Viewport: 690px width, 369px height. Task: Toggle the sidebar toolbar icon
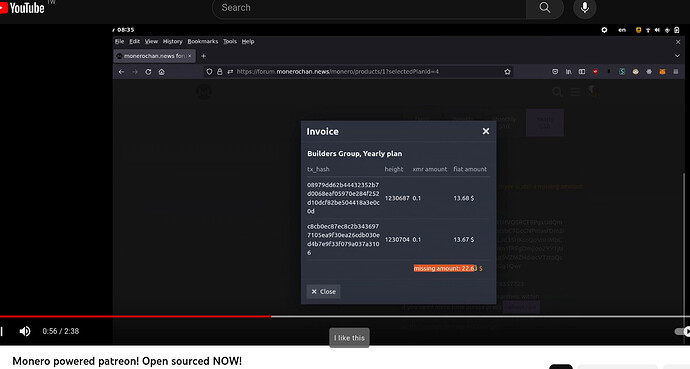[x=582, y=72]
